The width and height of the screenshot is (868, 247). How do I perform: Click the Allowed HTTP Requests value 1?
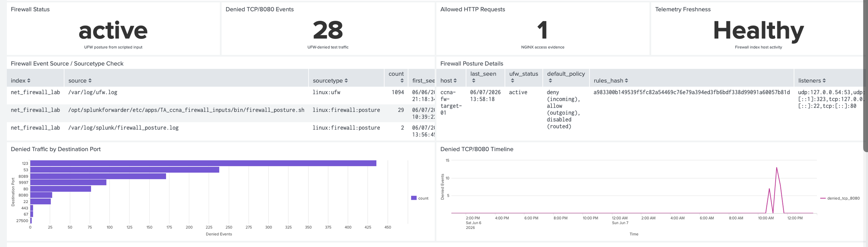click(542, 30)
